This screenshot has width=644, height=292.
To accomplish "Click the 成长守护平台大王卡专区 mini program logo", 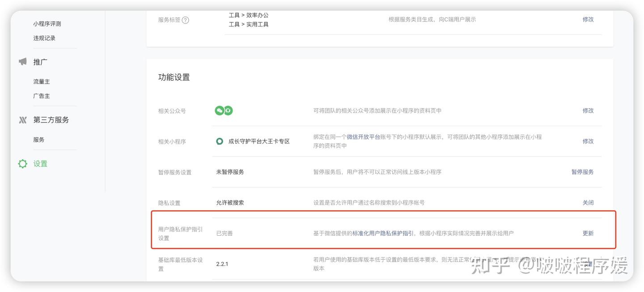I will tap(219, 141).
